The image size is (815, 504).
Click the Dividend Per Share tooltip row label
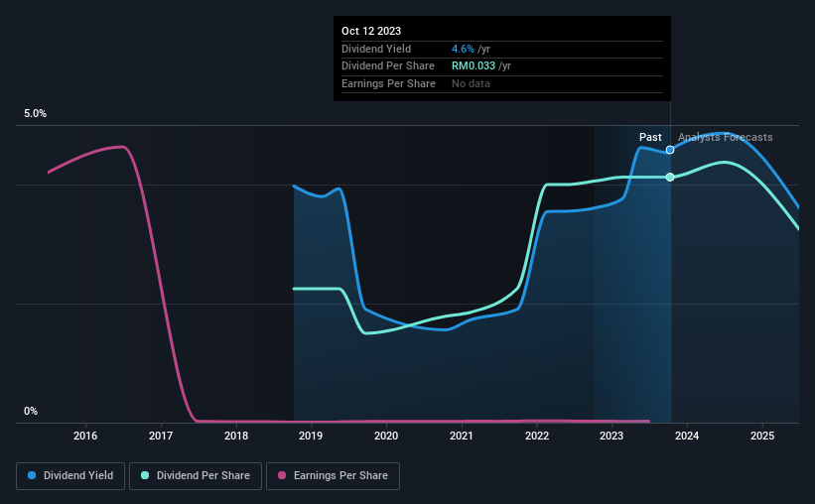388,66
